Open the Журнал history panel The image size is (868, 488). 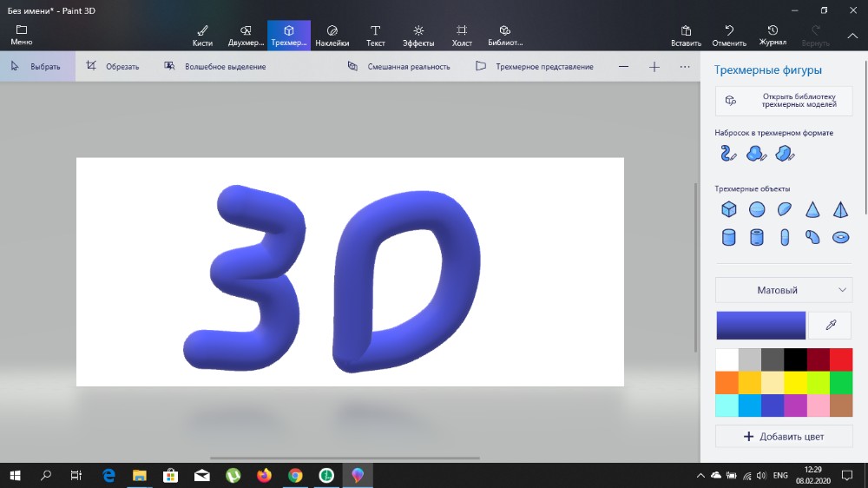tap(773, 36)
